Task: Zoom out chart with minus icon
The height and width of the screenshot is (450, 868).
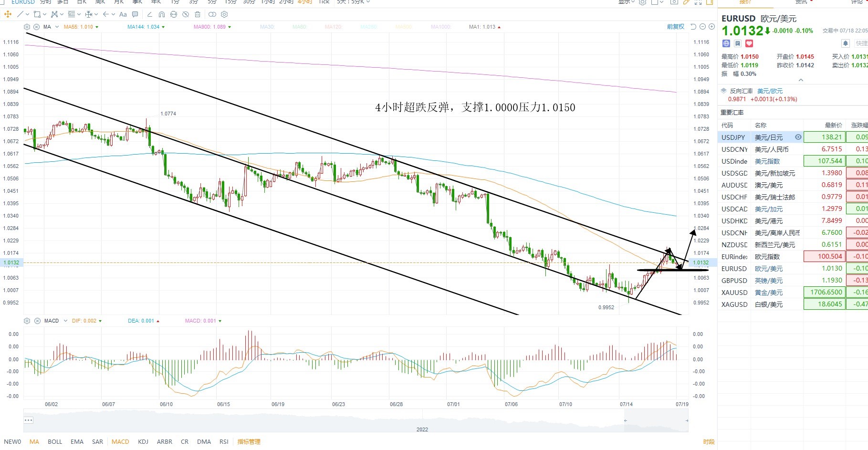Action: tap(702, 27)
